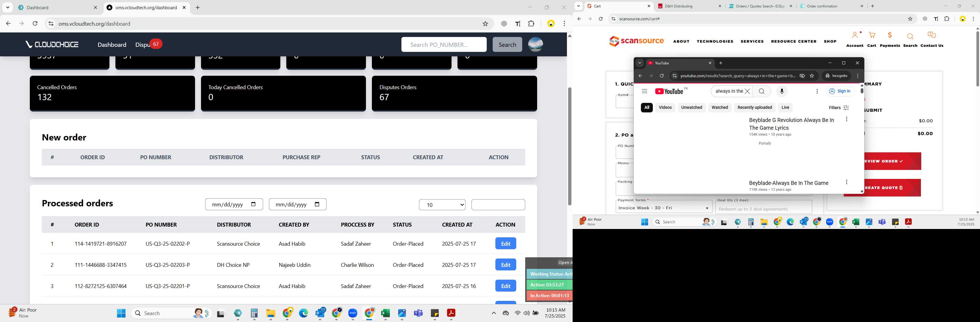Focus the Search PO_NUMBER input field
Viewport: 980px width, 322px height.
pyautogui.click(x=443, y=44)
